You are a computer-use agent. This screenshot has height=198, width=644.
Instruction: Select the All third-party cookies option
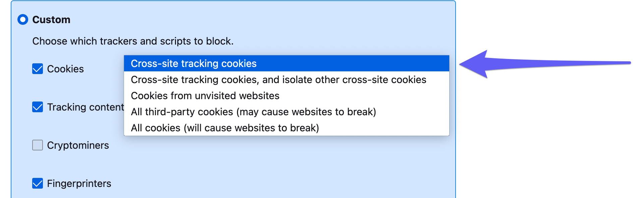(x=253, y=112)
